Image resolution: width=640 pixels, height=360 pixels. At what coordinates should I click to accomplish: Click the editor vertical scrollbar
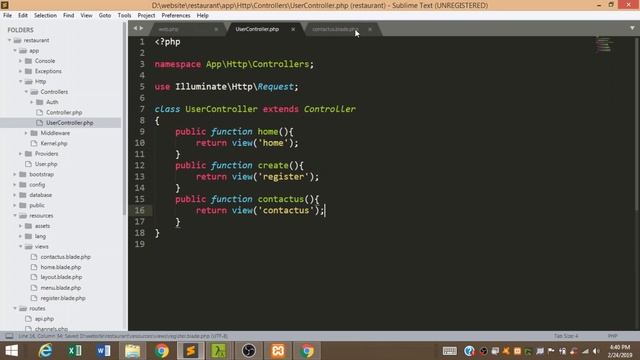tap(637, 124)
